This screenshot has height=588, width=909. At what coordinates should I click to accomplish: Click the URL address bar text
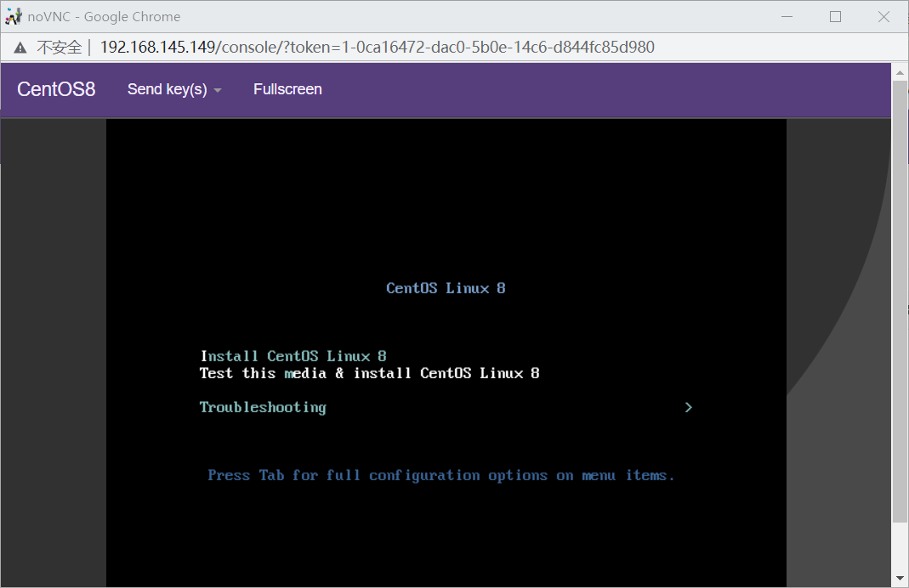coord(378,47)
